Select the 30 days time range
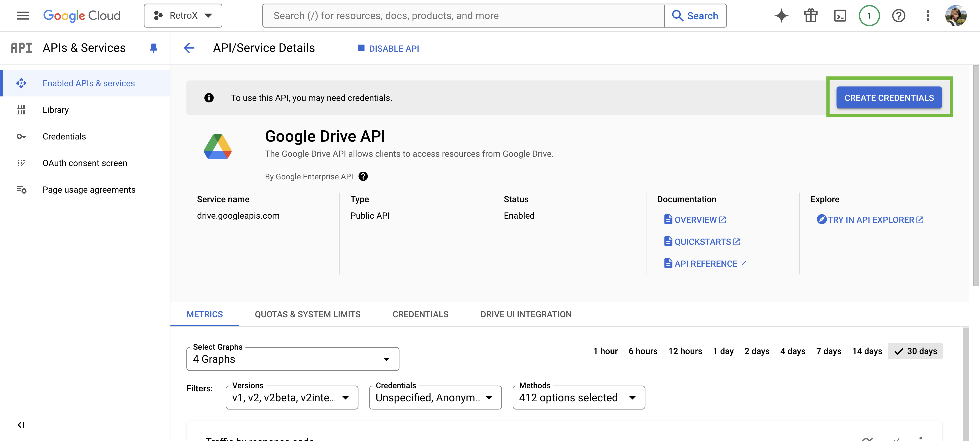This screenshot has width=980, height=441. (x=915, y=351)
